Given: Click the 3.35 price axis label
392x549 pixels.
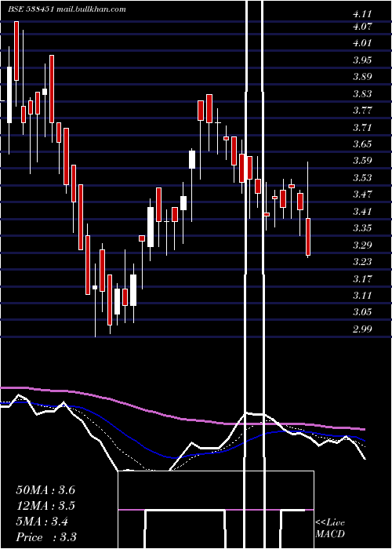Looking at the screenshot, I should [362, 228].
